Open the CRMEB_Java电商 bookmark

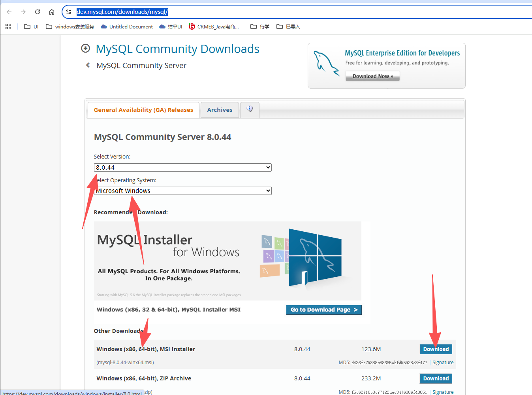214,26
